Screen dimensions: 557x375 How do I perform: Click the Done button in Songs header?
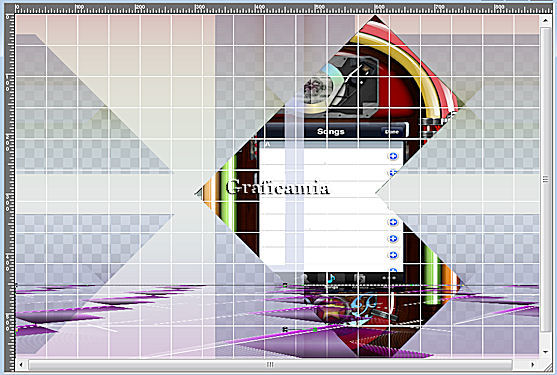point(392,132)
